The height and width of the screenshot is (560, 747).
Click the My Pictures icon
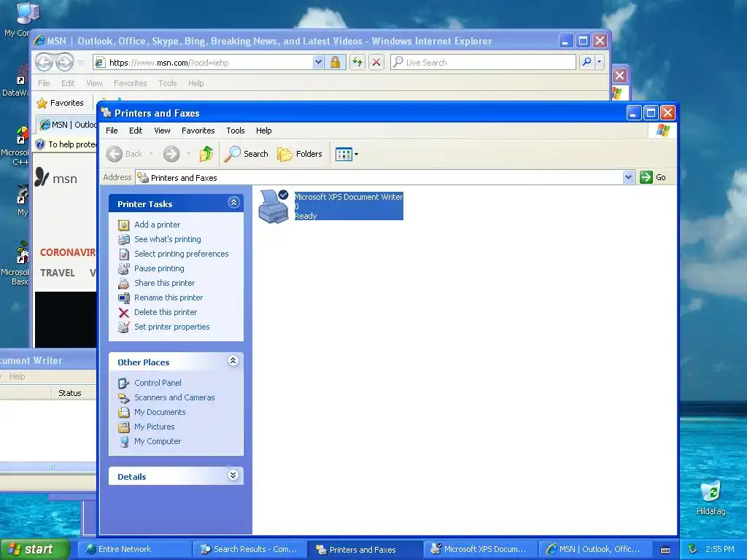[124, 427]
